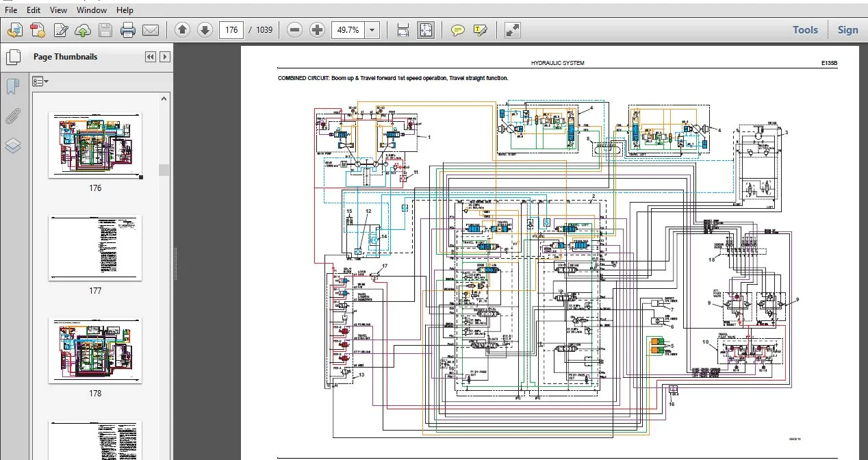Go to next page arrow icon
This screenshot has height=460, width=868.
205,30
